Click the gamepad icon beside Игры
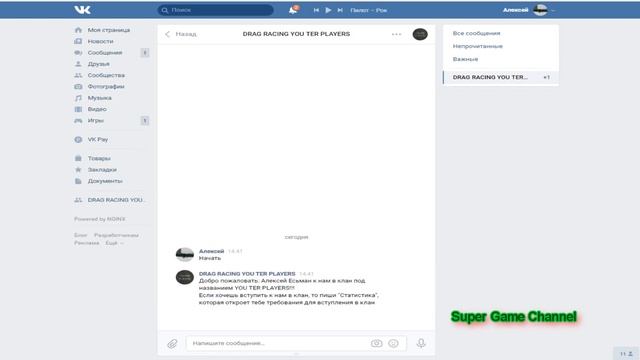This screenshot has width=640, height=360. [78, 120]
